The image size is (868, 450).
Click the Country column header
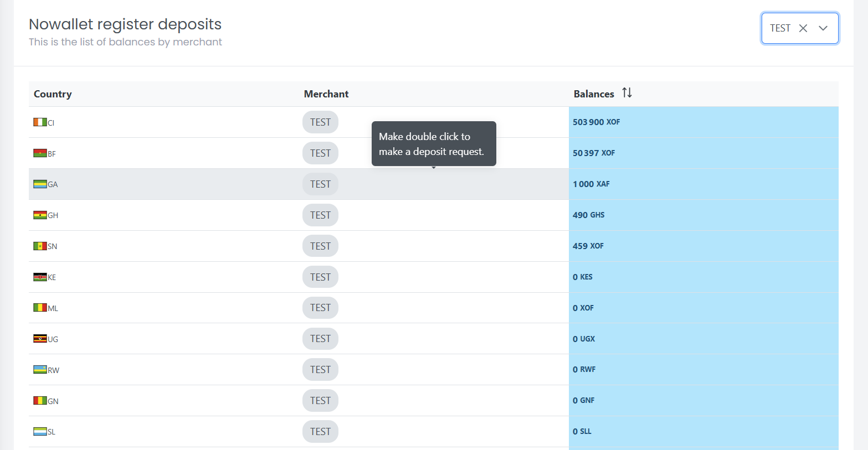pos(53,94)
